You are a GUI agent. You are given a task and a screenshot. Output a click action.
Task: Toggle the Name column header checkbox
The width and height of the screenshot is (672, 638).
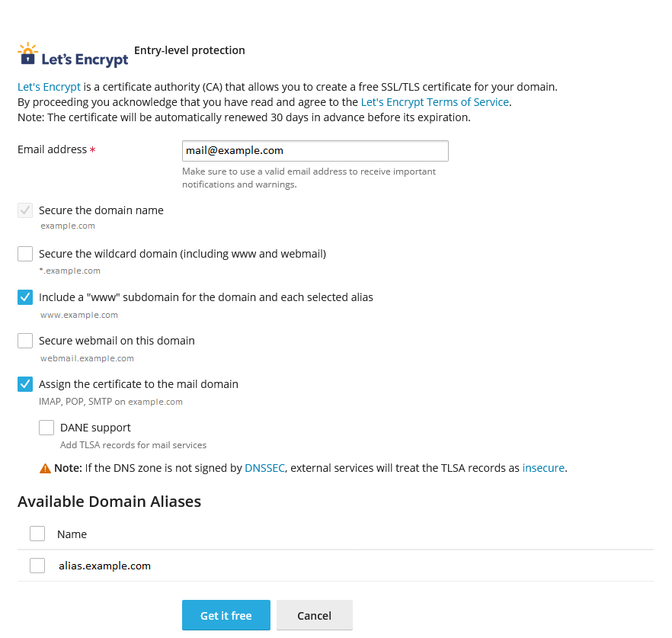click(x=37, y=534)
